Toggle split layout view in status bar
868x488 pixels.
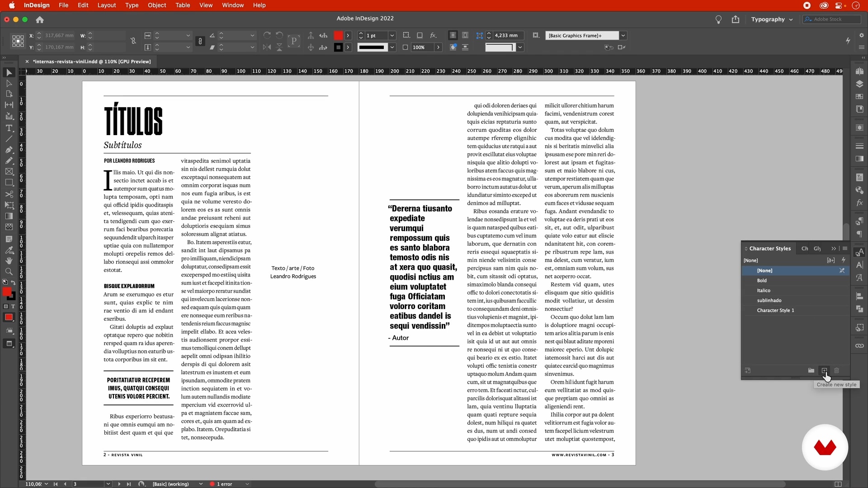[838, 484]
